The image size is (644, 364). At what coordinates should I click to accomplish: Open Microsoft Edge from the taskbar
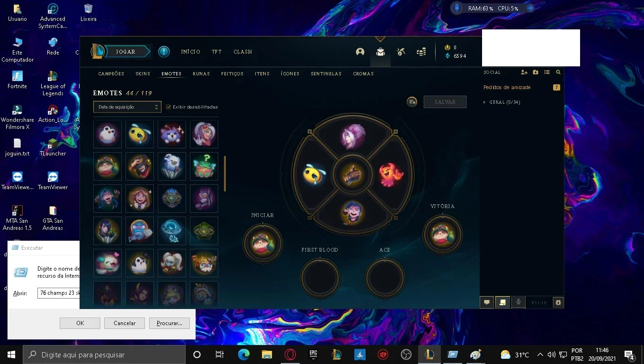click(x=244, y=355)
